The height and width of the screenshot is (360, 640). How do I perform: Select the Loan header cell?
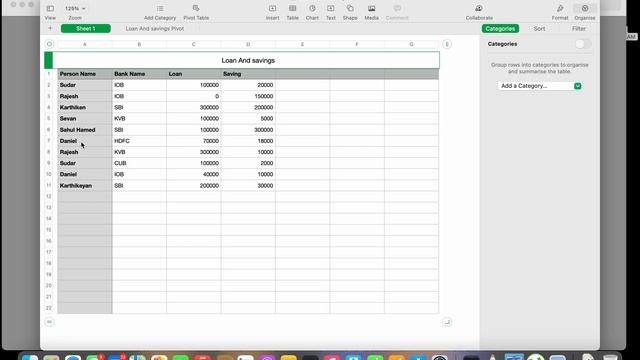[x=193, y=74]
